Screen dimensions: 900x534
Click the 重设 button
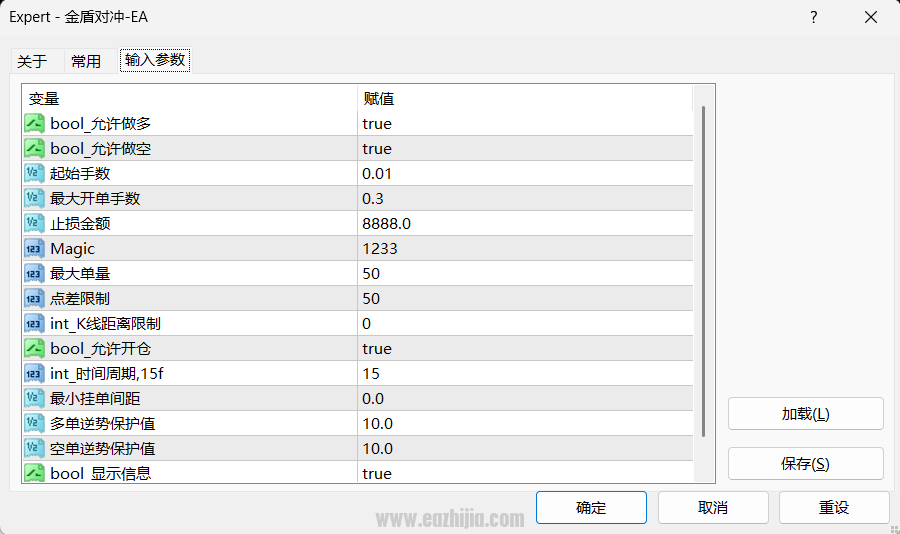click(x=834, y=508)
